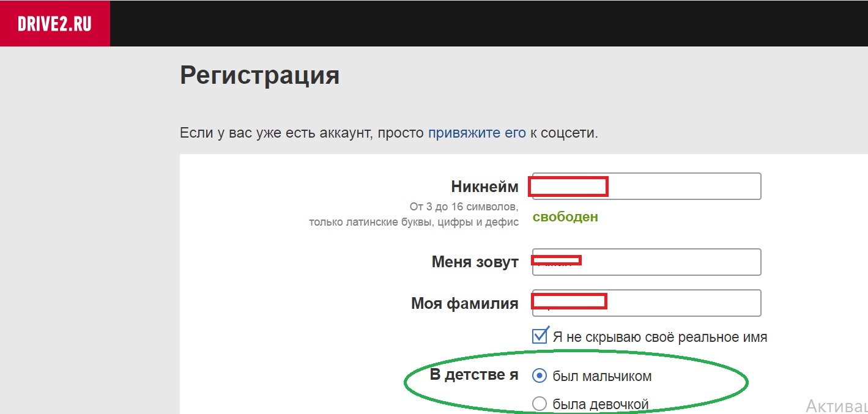
Task: Choose the "была девочкой" radio button
Action: click(540, 404)
